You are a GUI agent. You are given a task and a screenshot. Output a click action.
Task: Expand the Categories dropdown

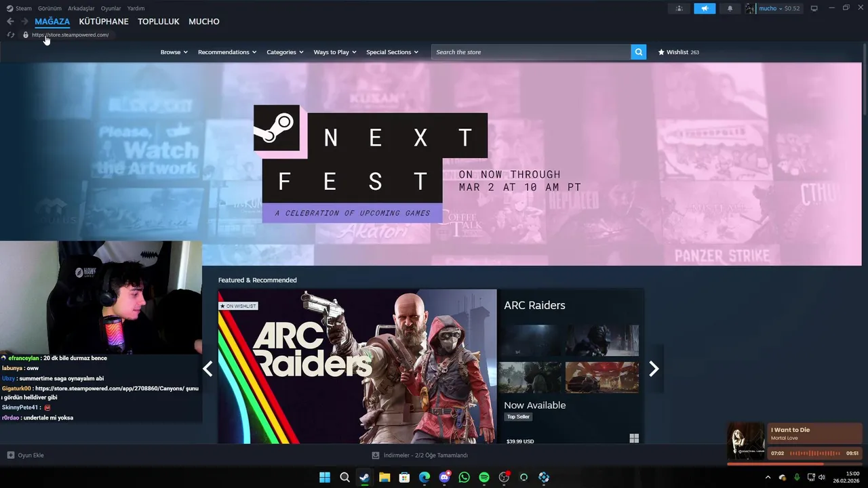pyautogui.click(x=285, y=52)
